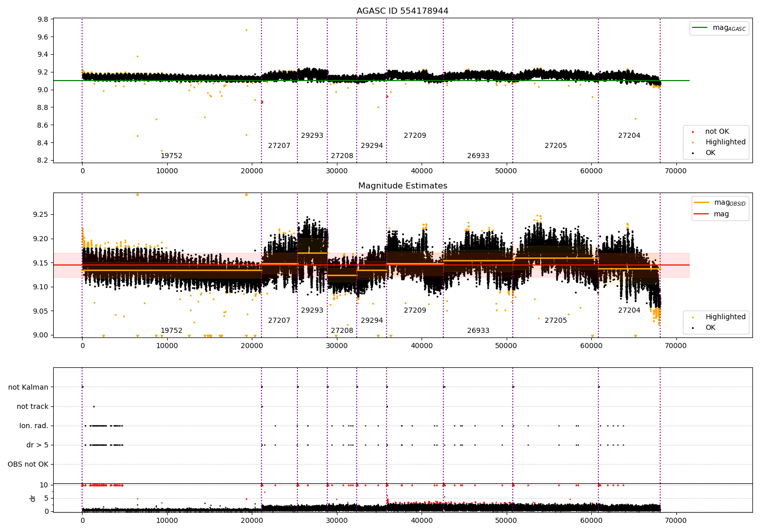Click red line sample beside mag legend entry
The height and width of the screenshot is (532, 760).
pyautogui.click(x=701, y=214)
